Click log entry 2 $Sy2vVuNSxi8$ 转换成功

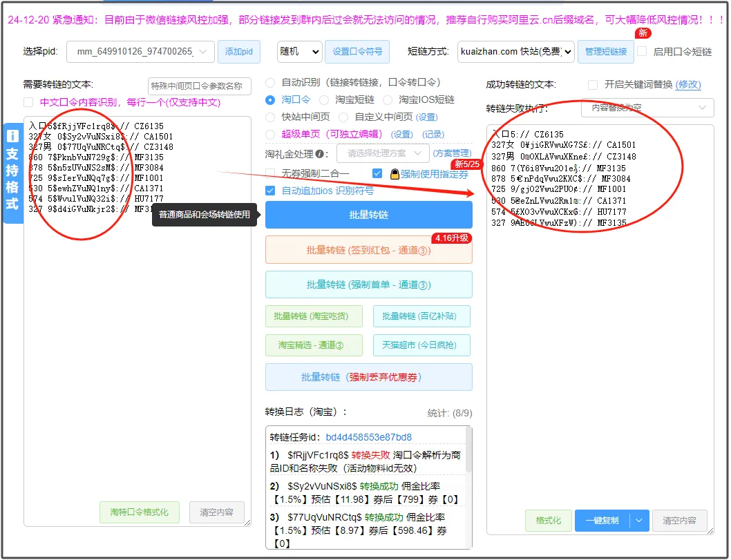343,486
